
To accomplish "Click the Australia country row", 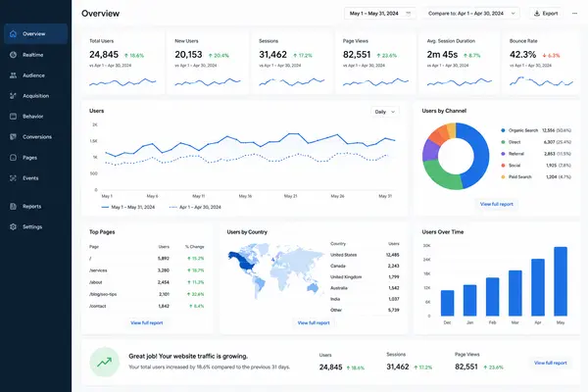I will tap(365, 288).
